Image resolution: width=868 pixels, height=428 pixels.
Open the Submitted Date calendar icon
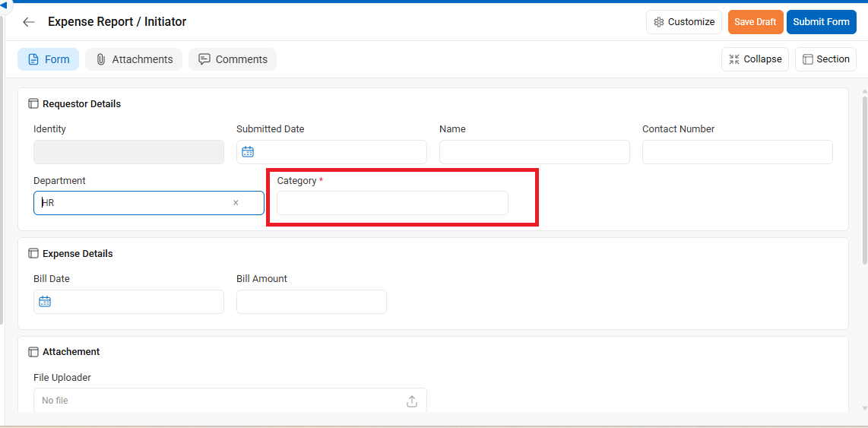tap(248, 152)
